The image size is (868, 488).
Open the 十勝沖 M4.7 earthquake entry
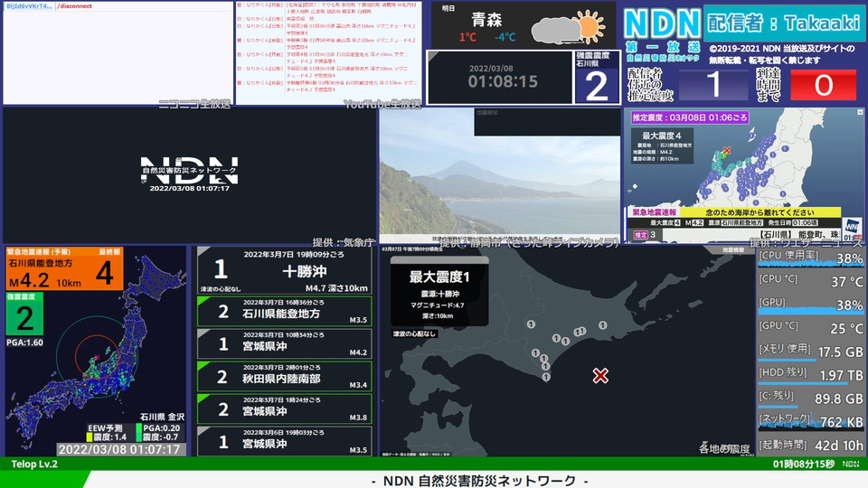[x=285, y=270]
